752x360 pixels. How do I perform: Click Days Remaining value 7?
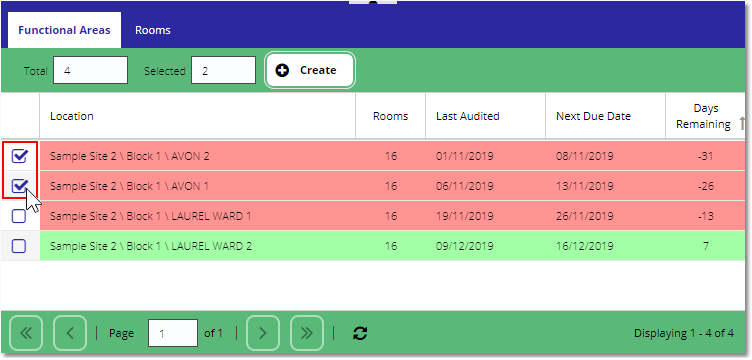tap(706, 246)
